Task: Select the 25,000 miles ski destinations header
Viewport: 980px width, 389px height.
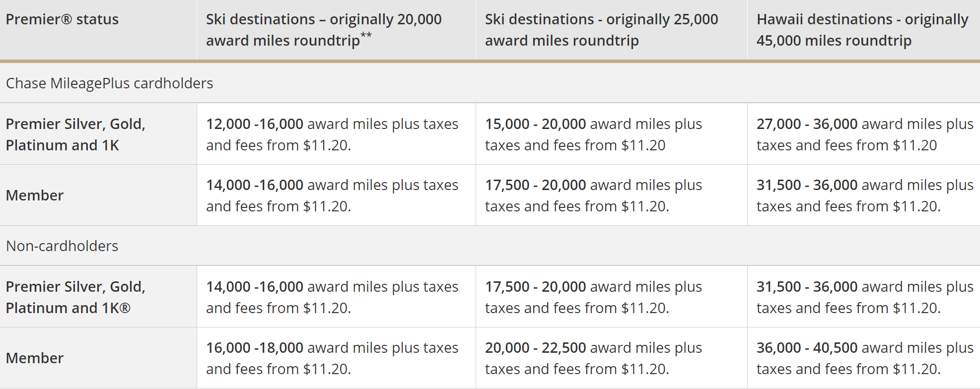Action: [x=611, y=30]
